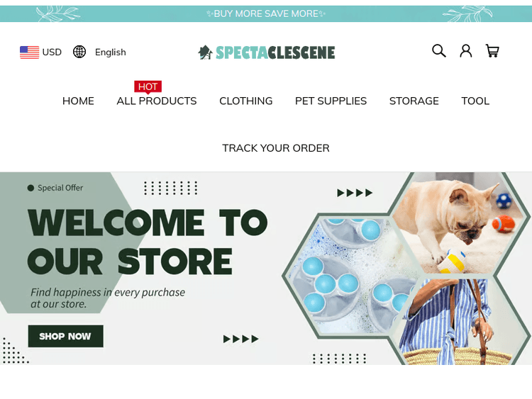Click the red HOT badge
Viewport: 532px width, 399px height.
[x=148, y=86]
